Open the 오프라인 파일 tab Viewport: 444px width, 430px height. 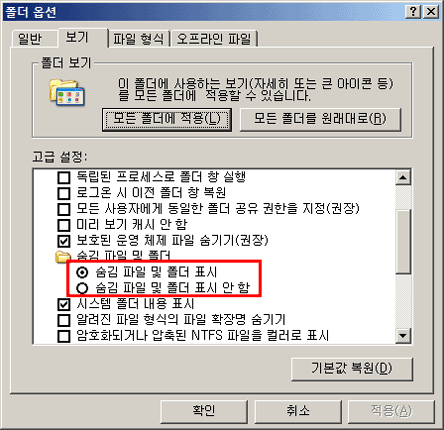(x=214, y=39)
